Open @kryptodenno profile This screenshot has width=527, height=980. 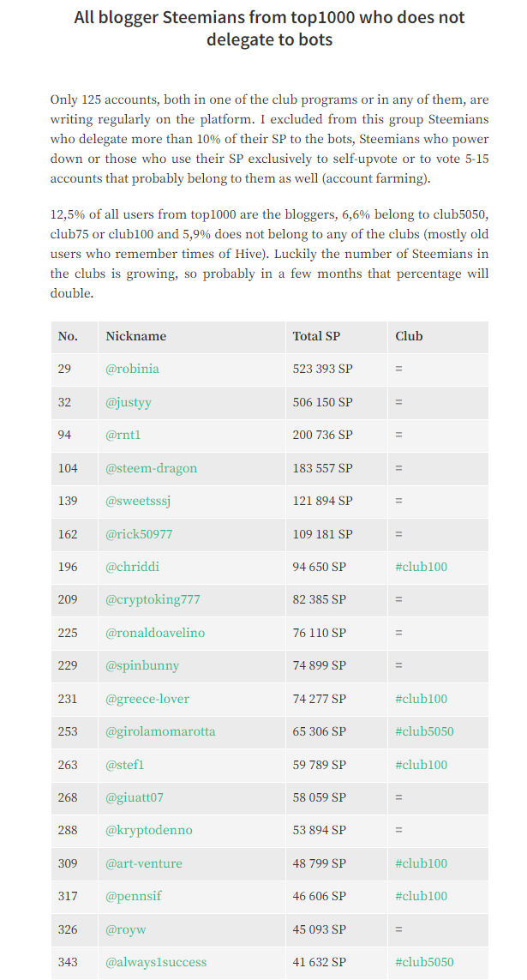tap(148, 830)
